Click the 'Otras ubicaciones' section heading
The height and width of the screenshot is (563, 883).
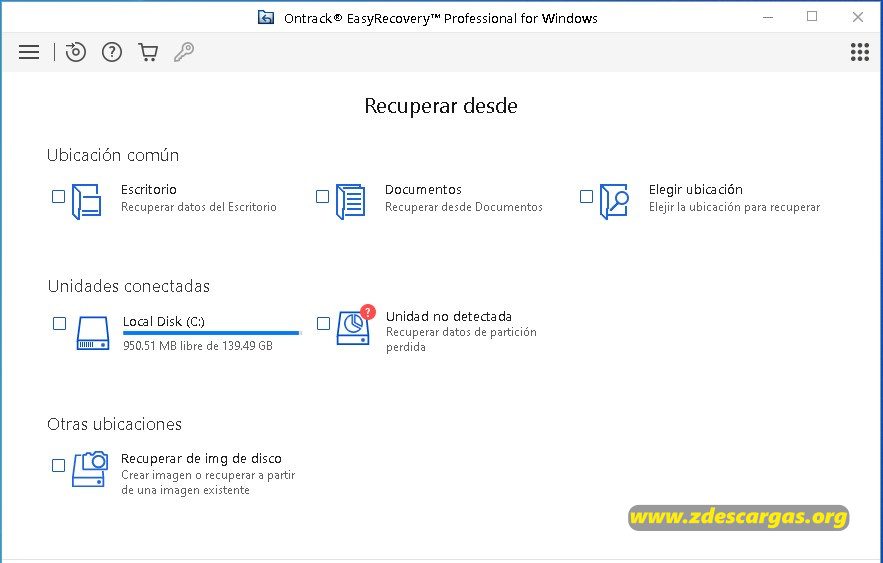coord(114,424)
